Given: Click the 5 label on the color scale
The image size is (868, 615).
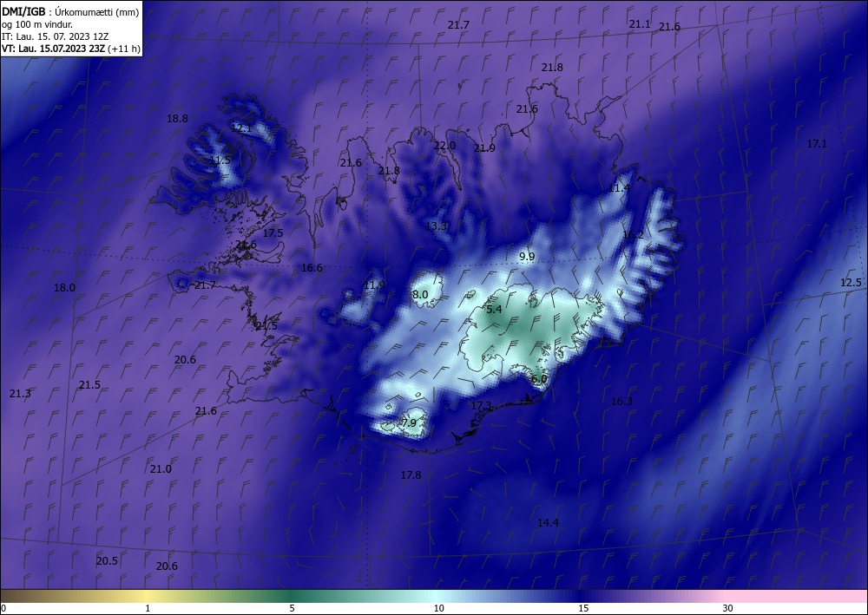Looking at the screenshot, I should [x=292, y=608].
